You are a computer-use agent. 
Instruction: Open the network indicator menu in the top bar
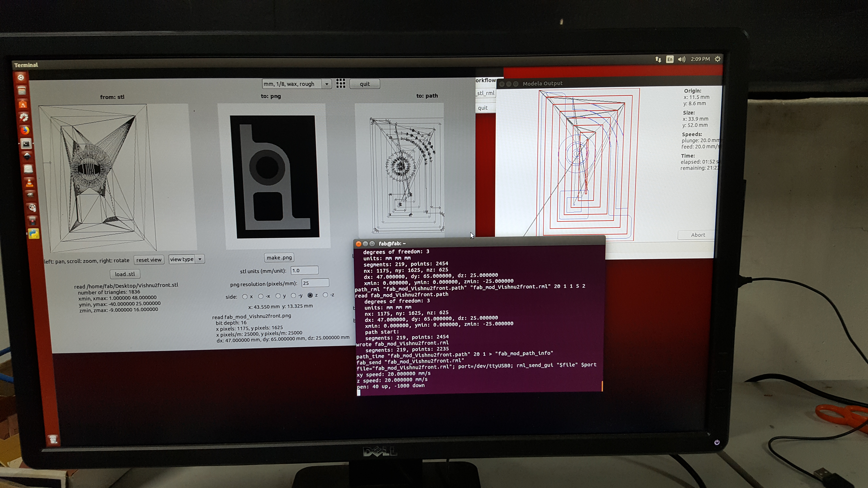(x=658, y=59)
